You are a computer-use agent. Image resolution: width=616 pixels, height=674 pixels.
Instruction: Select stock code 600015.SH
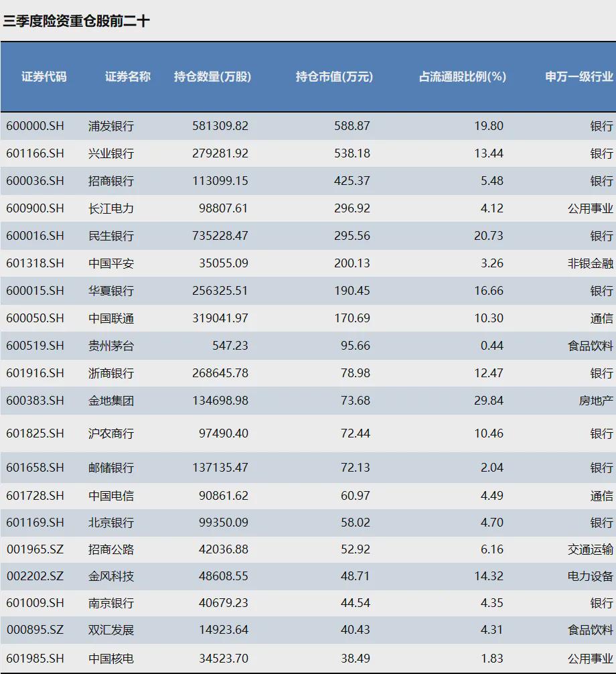(35, 291)
